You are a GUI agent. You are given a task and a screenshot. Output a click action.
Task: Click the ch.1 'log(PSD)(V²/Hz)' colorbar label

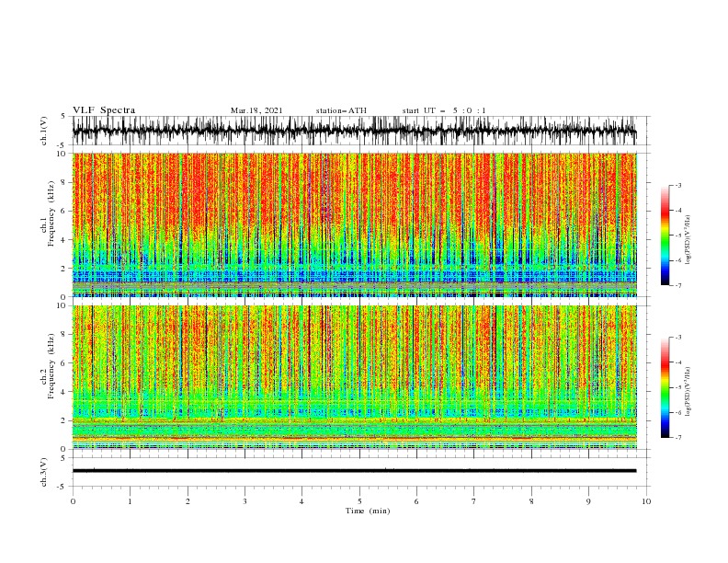[688, 240]
